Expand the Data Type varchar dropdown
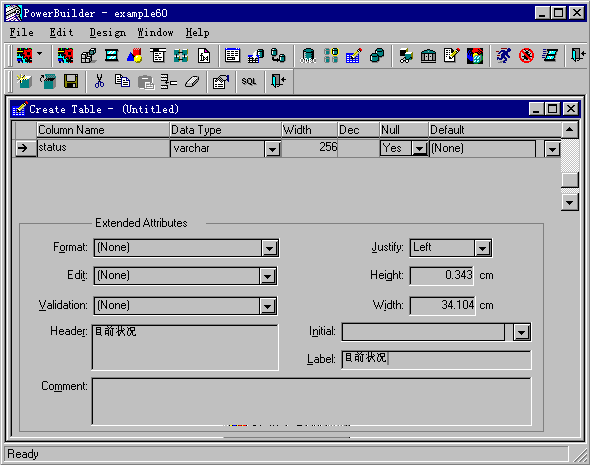Image resolution: width=590 pixels, height=466 pixels. click(272, 149)
